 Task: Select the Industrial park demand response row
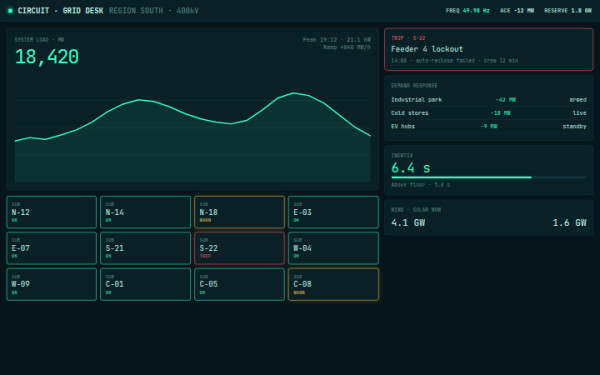pyautogui.click(x=489, y=99)
